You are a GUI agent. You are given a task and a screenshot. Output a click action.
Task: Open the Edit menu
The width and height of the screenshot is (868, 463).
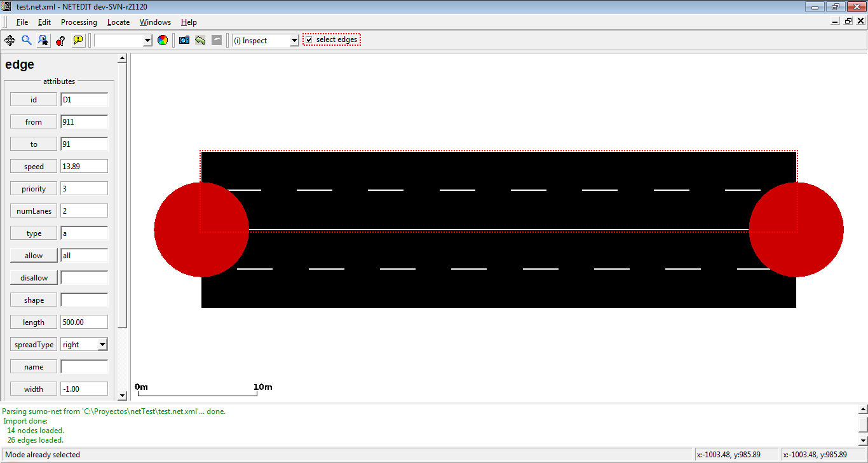coord(44,22)
